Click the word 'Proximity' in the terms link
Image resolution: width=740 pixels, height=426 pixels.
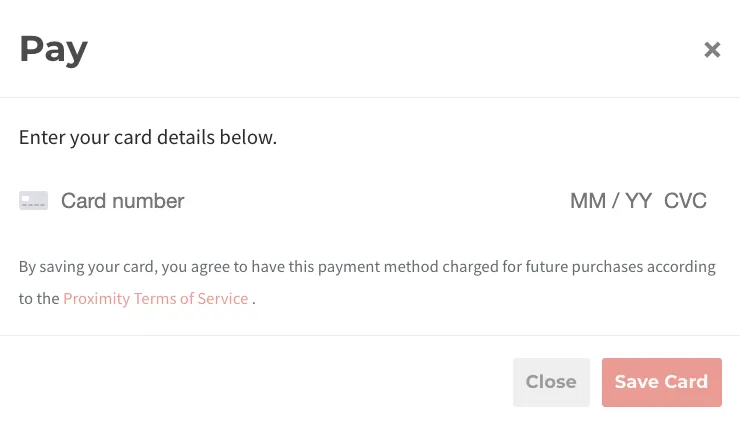click(96, 299)
